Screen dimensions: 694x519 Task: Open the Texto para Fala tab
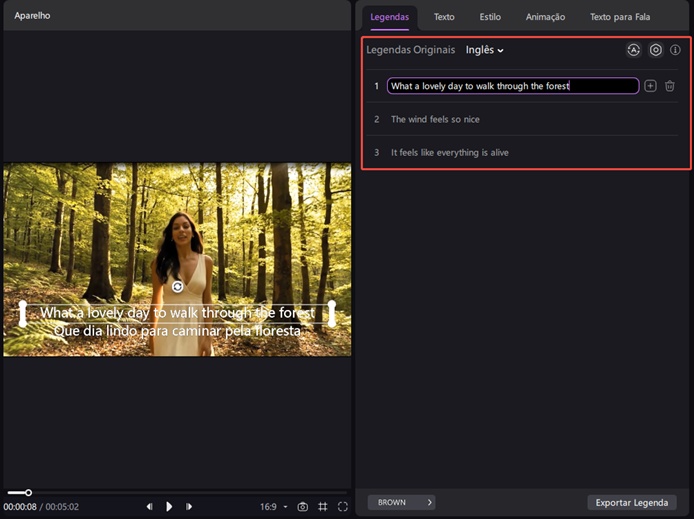[x=620, y=17]
